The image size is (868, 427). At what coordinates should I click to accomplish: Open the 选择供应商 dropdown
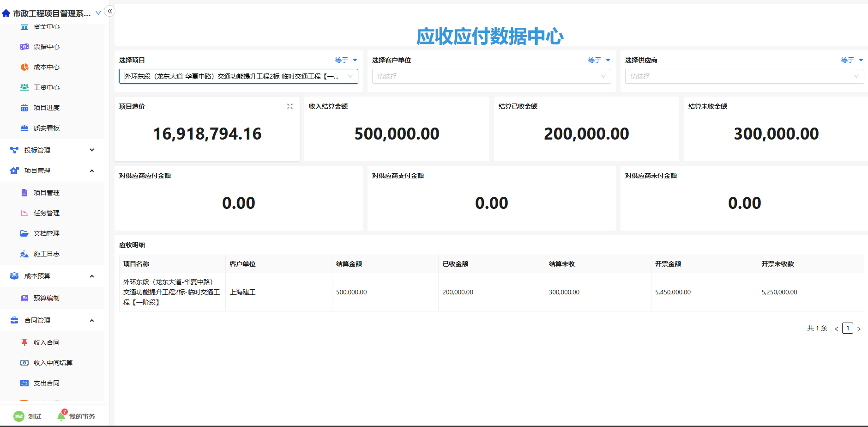(x=744, y=76)
